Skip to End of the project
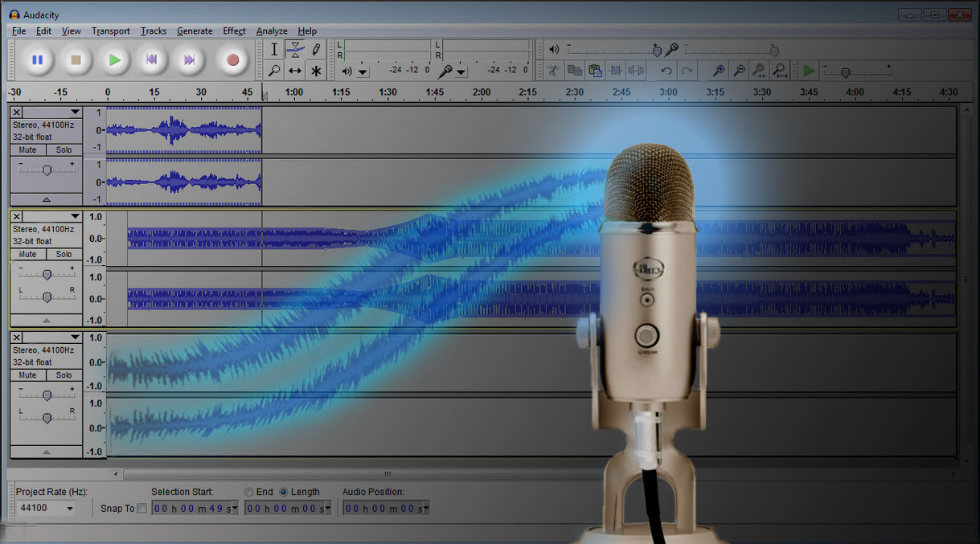Screen dimensions: 980x544 click(189, 59)
